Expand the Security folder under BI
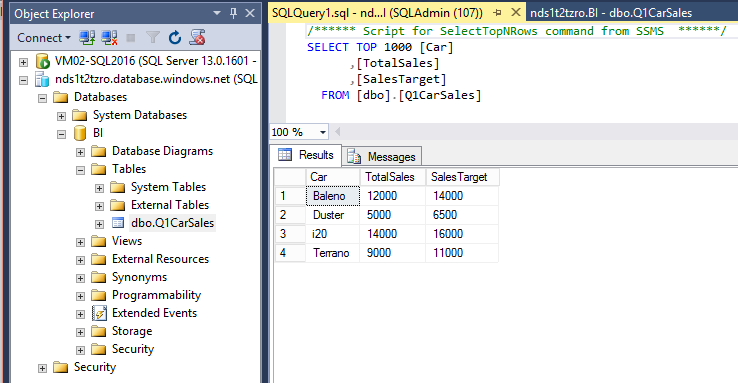The image size is (738, 383). point(80,350)
